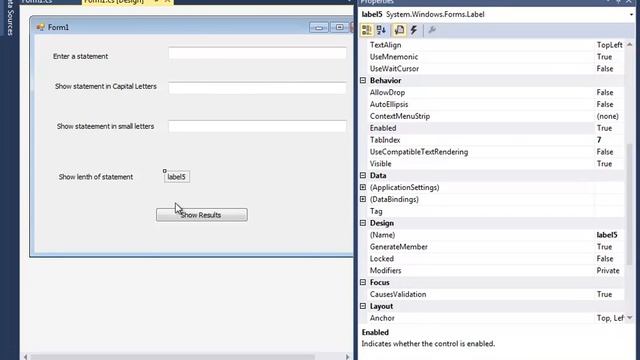Click the Form1 minimize button in designer

pyautogui.click(x=319, y=27)
